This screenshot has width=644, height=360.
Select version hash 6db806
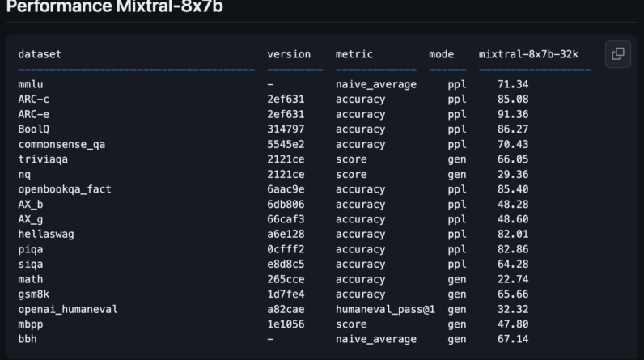point(286,205)
